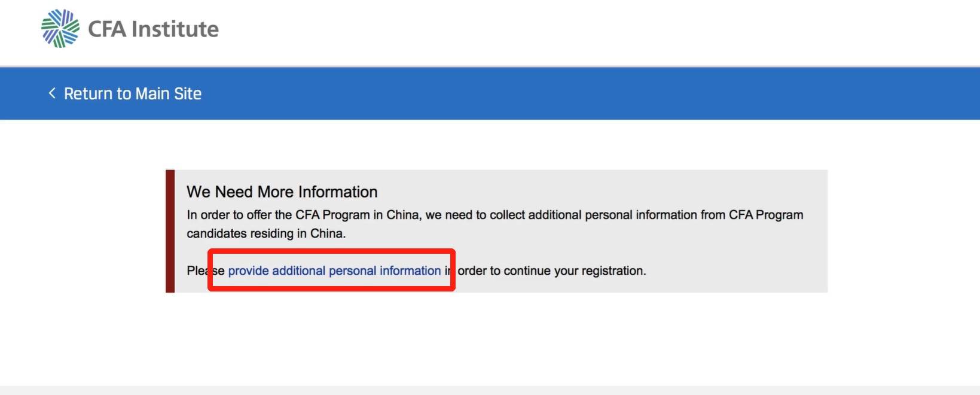Click the gray footer strip at the bottom
This screenshot has height=395, width=980.
(490, 390)
